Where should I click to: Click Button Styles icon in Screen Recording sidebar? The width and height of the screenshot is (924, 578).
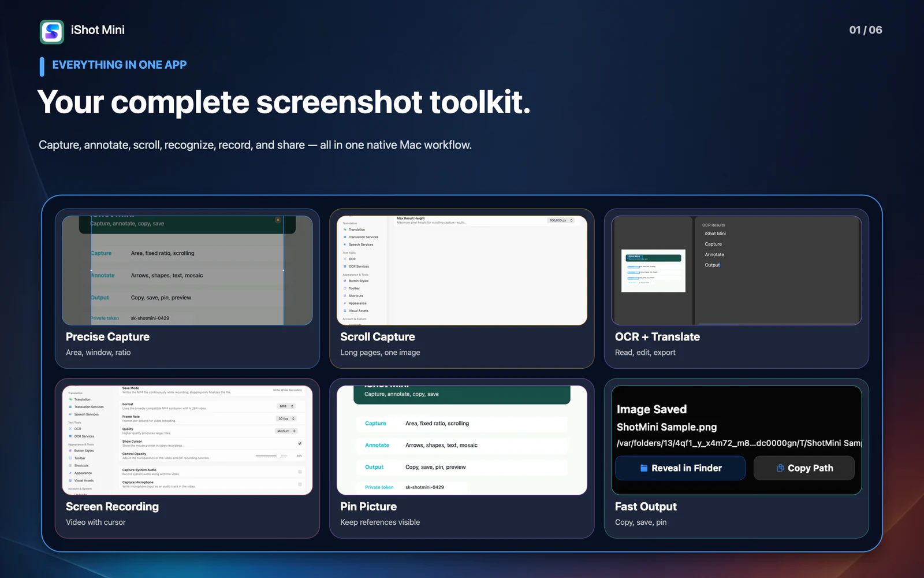coord(70,451)
